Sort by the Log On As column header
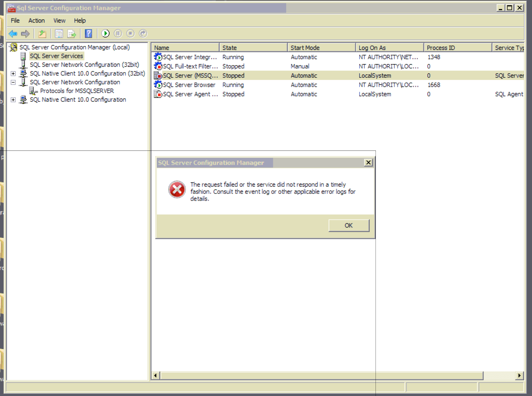The width and height of the screenshot is (532, 396). (390, 48)
